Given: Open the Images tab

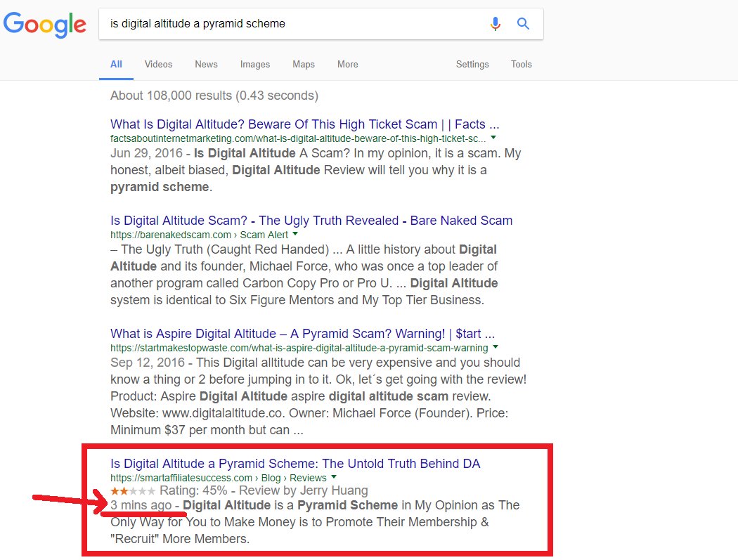Looking at the screenshot, I should 255,65.
